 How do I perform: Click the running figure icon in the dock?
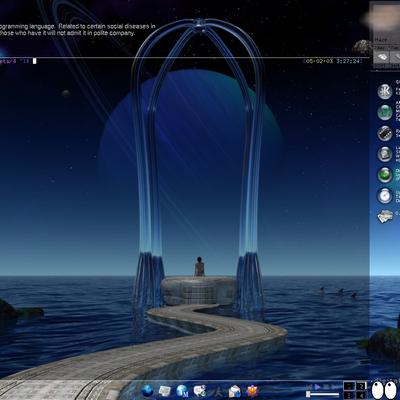(217, 390)
